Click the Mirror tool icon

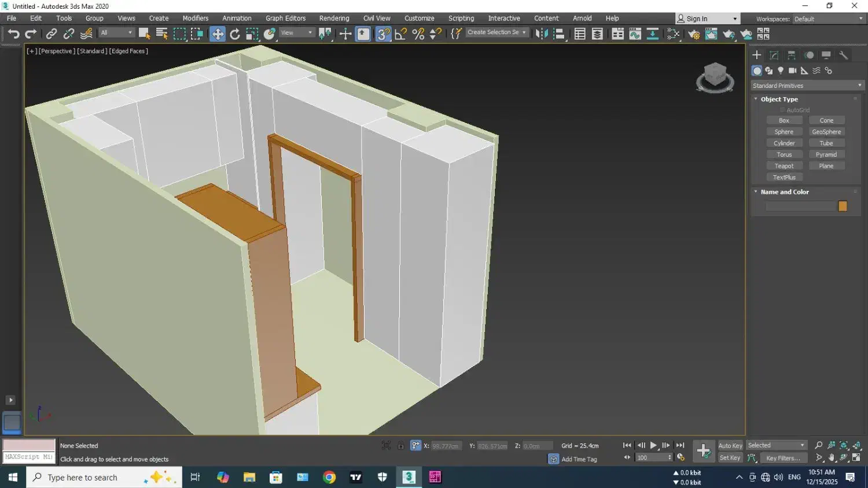click(x=542, y=34)
